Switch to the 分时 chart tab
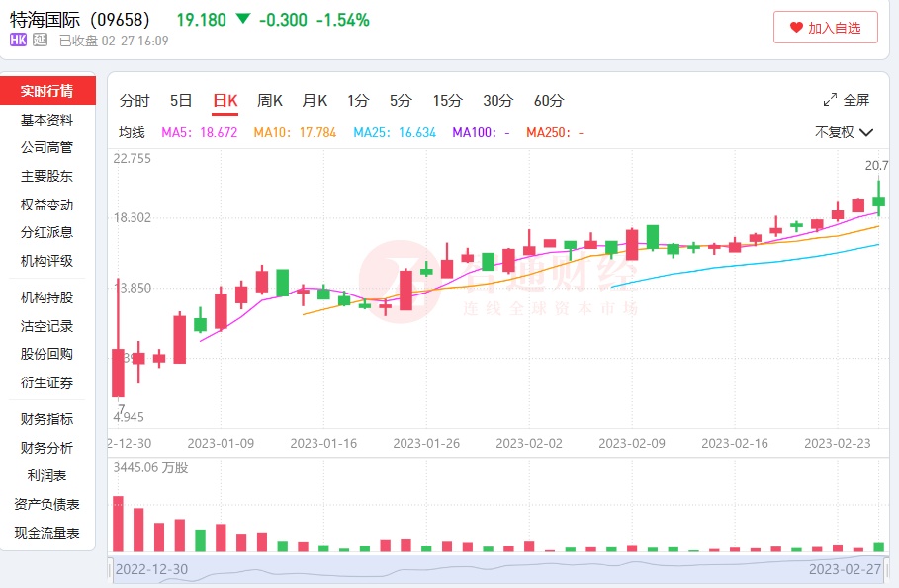 [x=135, y=100]
